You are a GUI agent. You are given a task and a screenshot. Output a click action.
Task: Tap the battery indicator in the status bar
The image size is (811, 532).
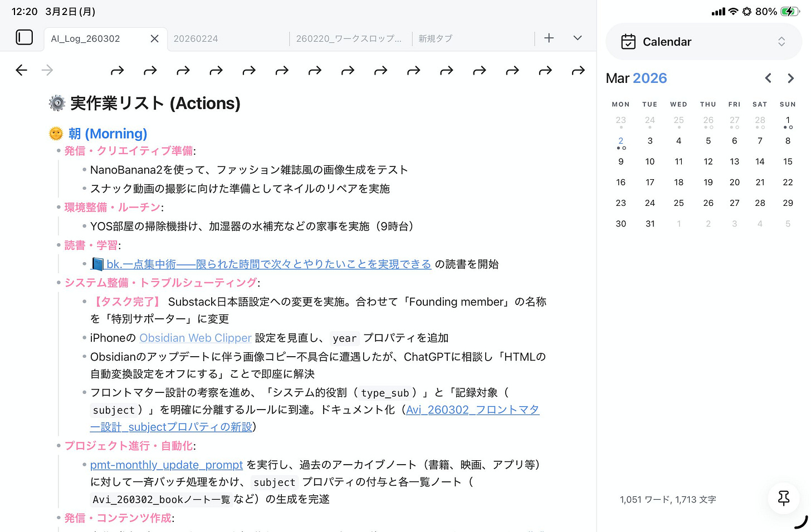pyautogui.click(x=790, y=11)
